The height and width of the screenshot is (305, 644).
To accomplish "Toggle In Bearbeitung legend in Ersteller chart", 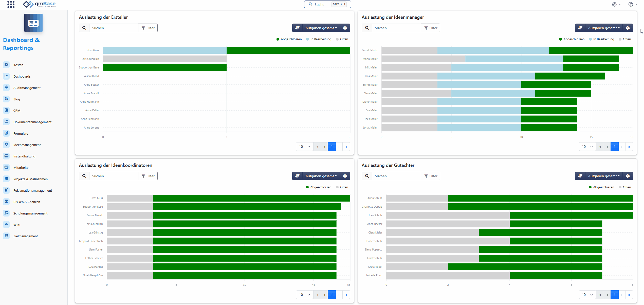I will (x=319, y=39).
